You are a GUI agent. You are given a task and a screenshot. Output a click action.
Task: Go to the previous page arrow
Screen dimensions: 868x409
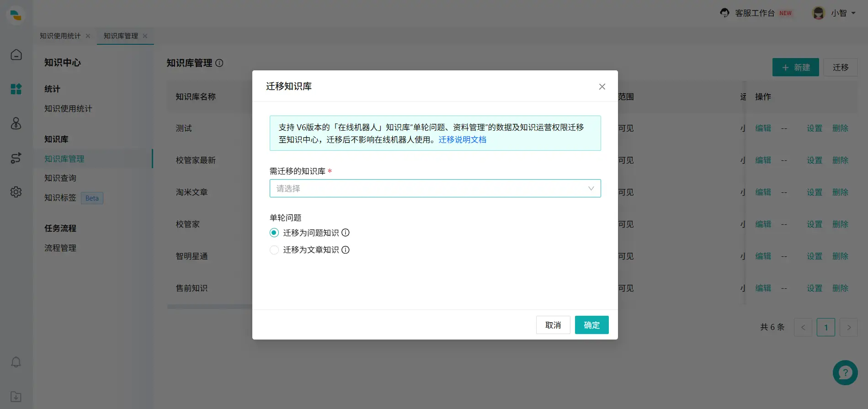(803, 327)
